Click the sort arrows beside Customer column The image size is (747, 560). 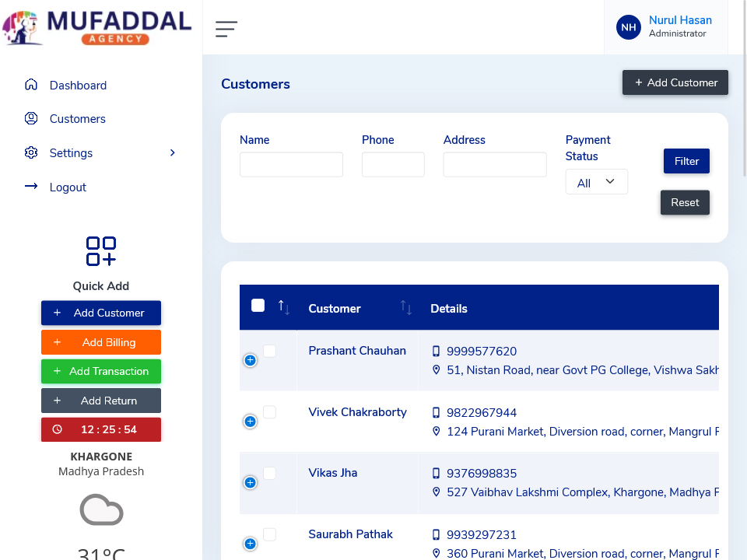tap(406, 308)
